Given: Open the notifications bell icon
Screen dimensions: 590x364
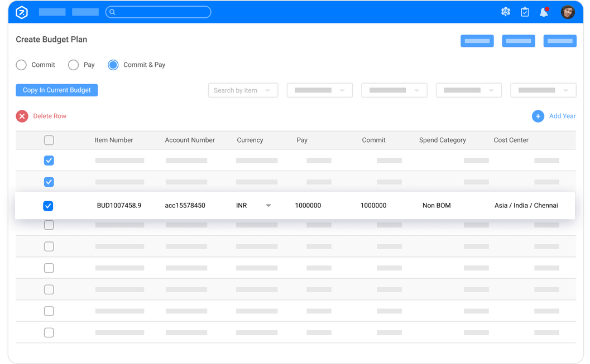Looking at the screenshot, I should tap(544, 12).
